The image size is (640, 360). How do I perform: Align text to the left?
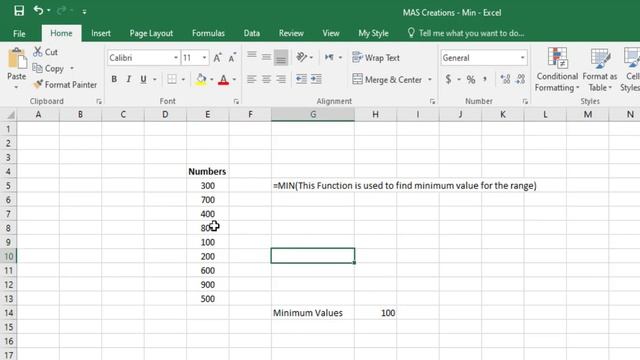click(252, 79)
